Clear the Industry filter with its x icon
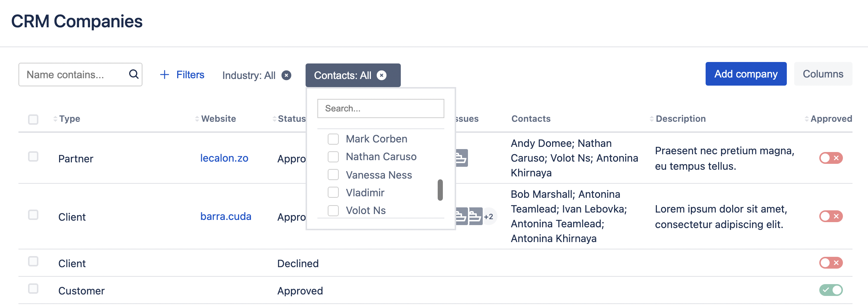The height and width of the screenshot is (307, 868). coord(286,75)
